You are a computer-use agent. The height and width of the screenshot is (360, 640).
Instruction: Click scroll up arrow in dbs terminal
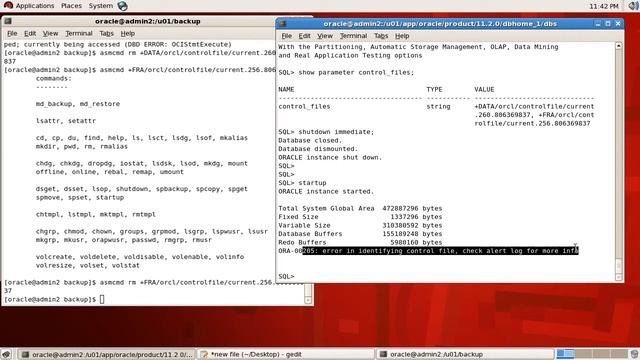point(619,46)
